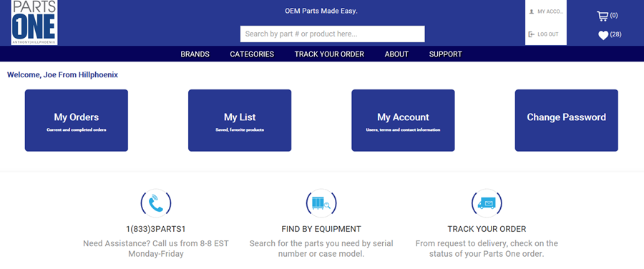The image size is (644, 269).
Task: Open the Brands menu
Action: (195, 54)
